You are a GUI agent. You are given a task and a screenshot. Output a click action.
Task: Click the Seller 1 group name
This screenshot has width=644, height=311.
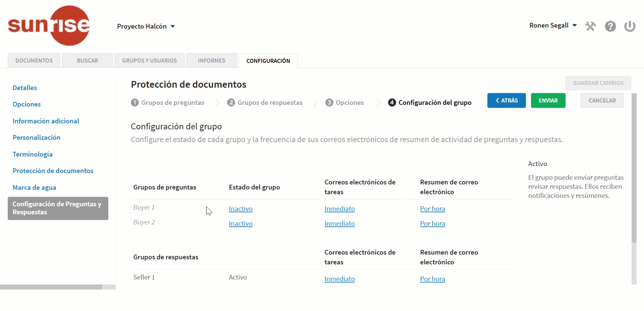tap(144, 278)
